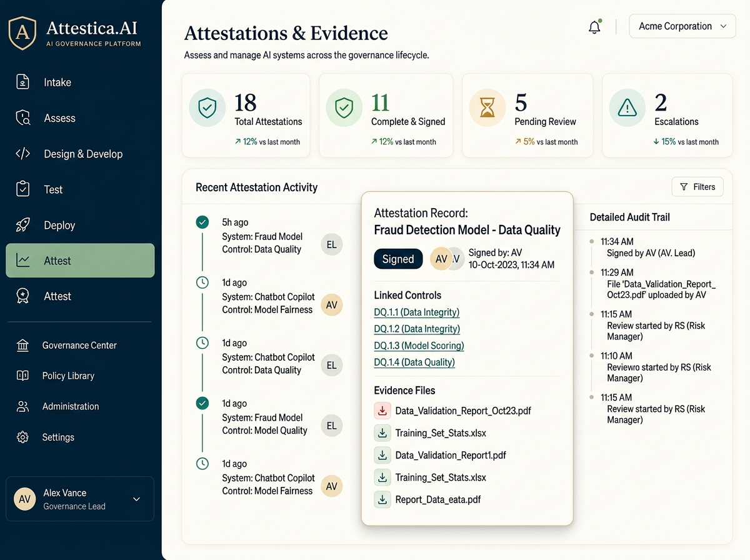Select the highlighted Attest menu item
This screenshot has width=750, height=560.
(80, 261)
